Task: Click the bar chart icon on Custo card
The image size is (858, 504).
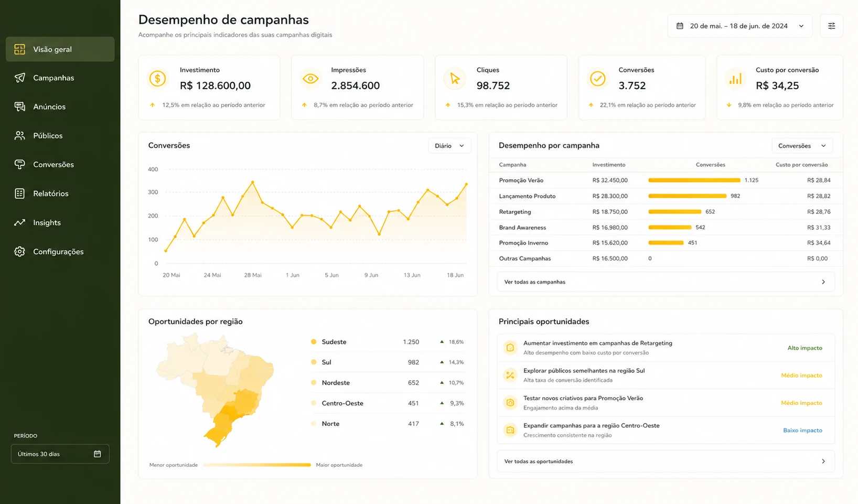Action: (x=736, y=79)
